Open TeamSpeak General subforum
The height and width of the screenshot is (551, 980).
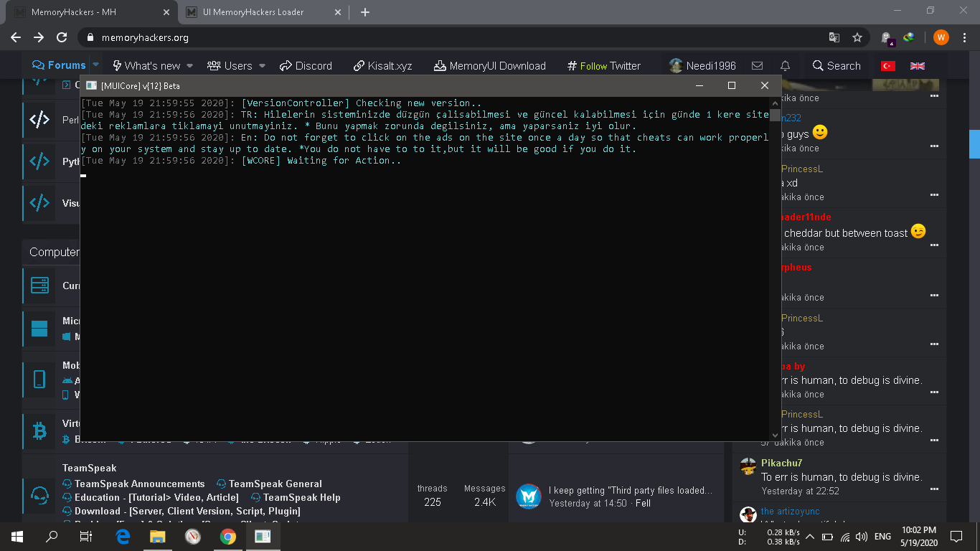pos(275,484)
